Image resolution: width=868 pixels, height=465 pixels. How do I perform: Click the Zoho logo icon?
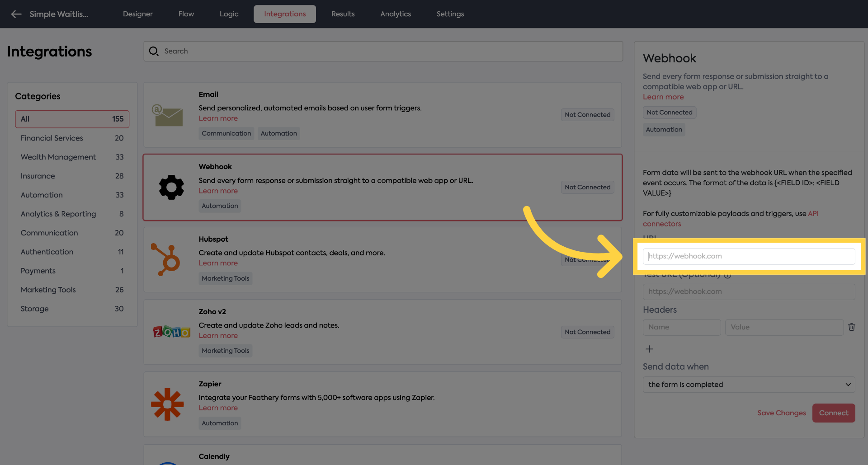coord(171,332)
